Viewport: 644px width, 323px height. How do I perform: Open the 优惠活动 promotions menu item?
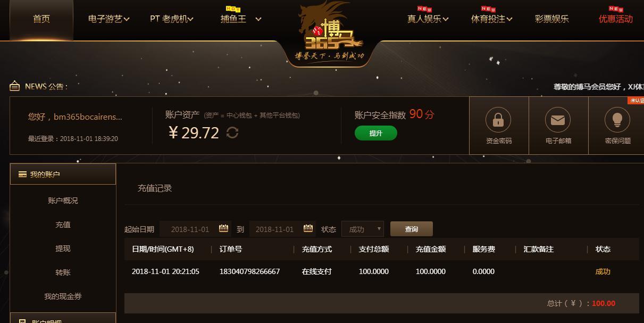coord(616,19)
